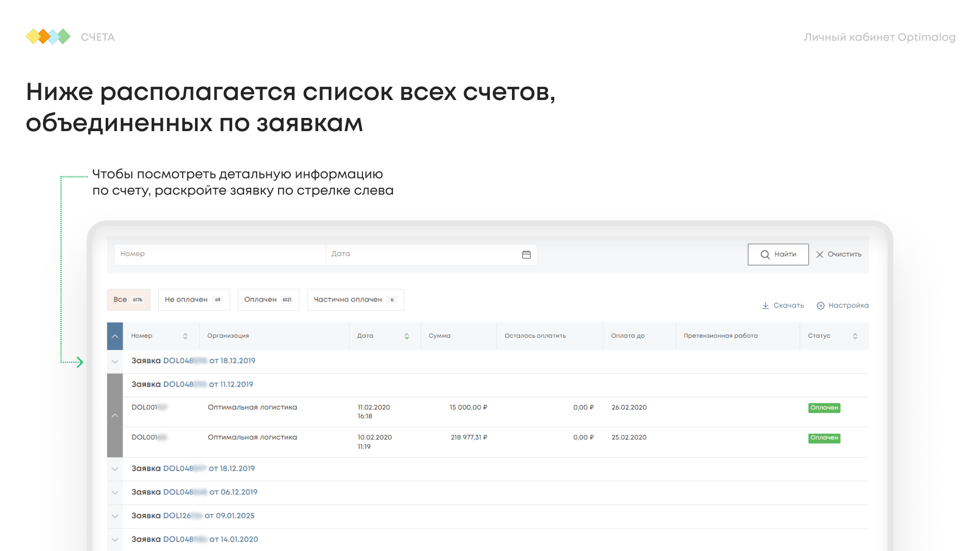This screenshot has height=551, width=980.
Task: Expand the Заявка from 18.12.2019 at top
Action: tap(115, 362)
